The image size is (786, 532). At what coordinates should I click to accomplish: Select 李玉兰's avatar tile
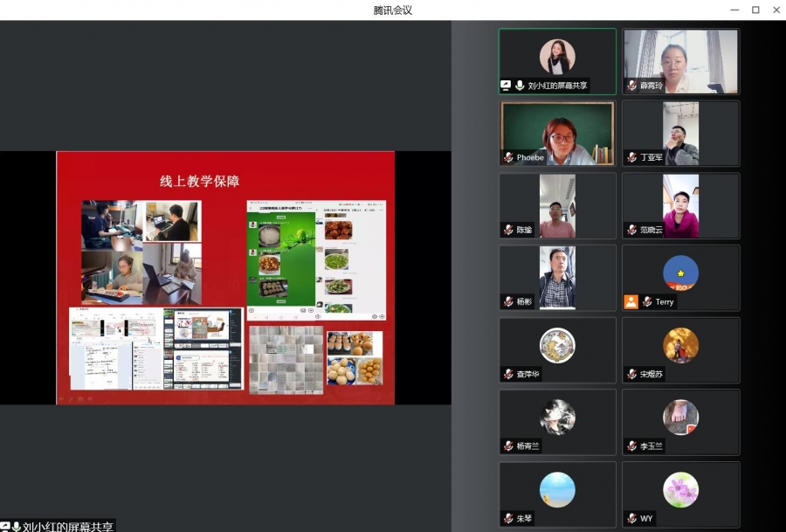click(680, 420)
